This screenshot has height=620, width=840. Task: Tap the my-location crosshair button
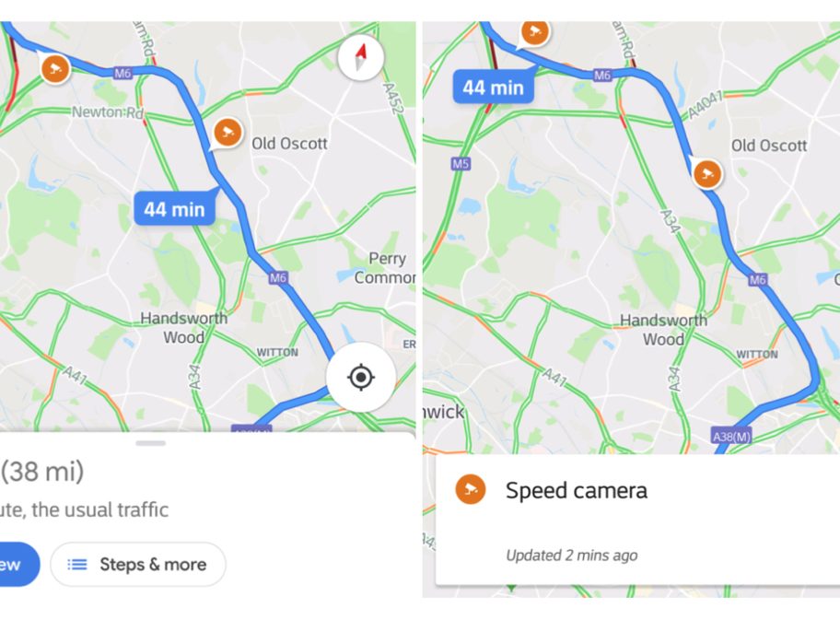coord(360,378)
